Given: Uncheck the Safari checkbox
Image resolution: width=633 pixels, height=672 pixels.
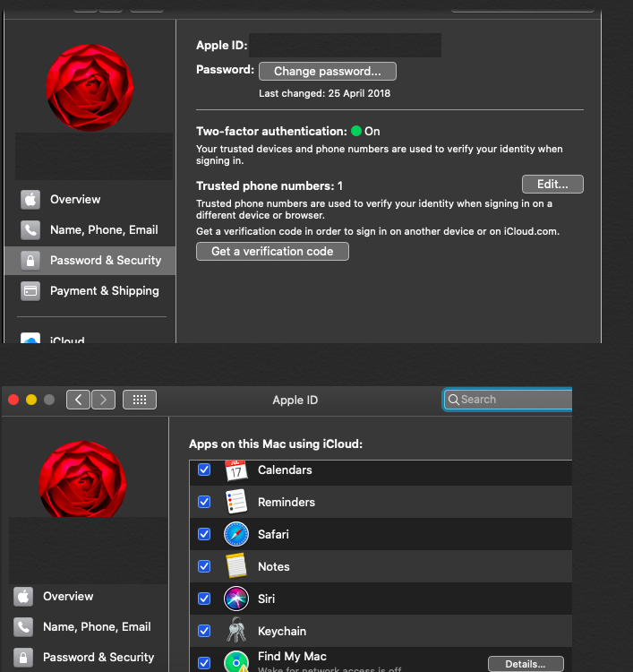Looking at the screenshot, I should click(204, 534).
